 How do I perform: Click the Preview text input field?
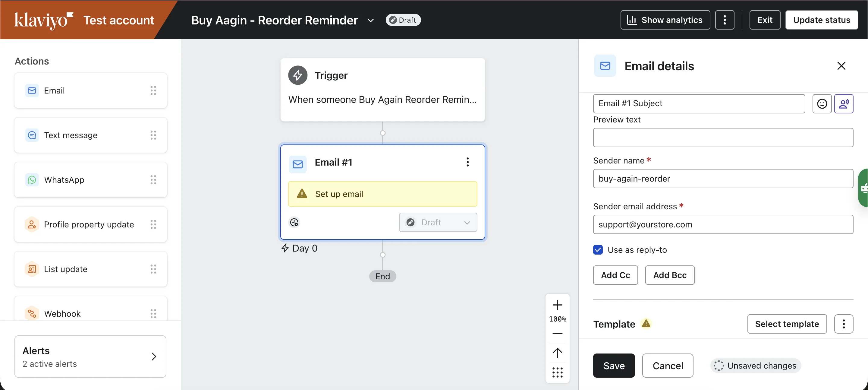(723, 138)
